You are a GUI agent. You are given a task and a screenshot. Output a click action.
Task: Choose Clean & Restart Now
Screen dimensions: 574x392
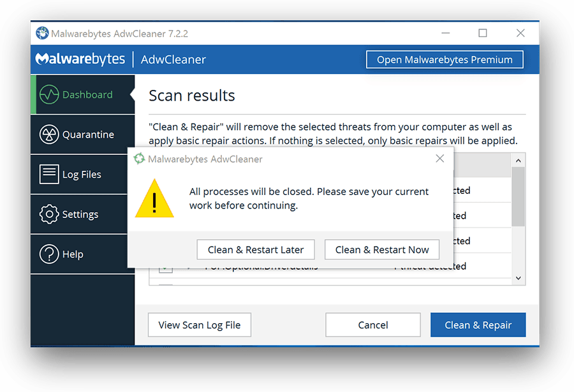pyautogui.click(x=382, y=250)
